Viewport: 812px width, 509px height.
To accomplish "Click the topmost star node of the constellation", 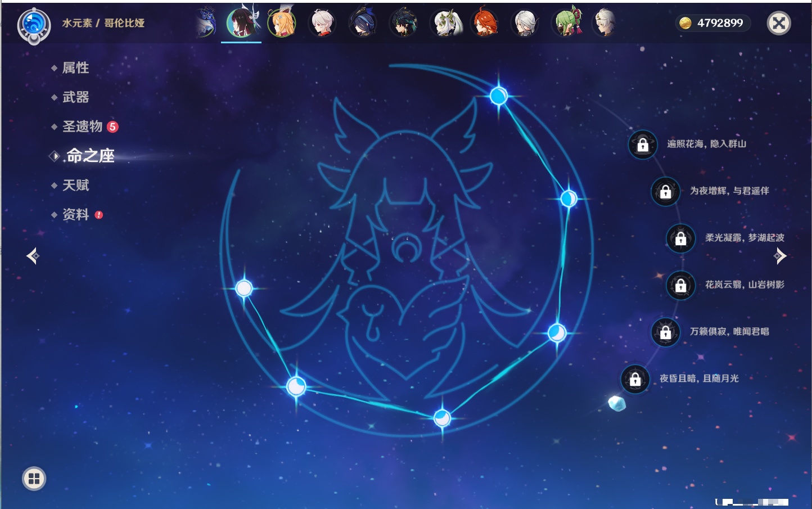I will 498,96.
